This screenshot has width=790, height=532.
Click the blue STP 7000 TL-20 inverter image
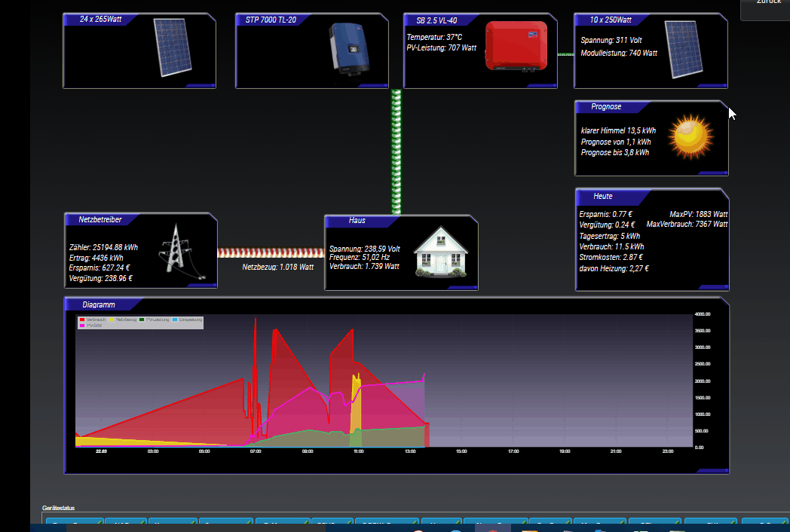[351, 48]
